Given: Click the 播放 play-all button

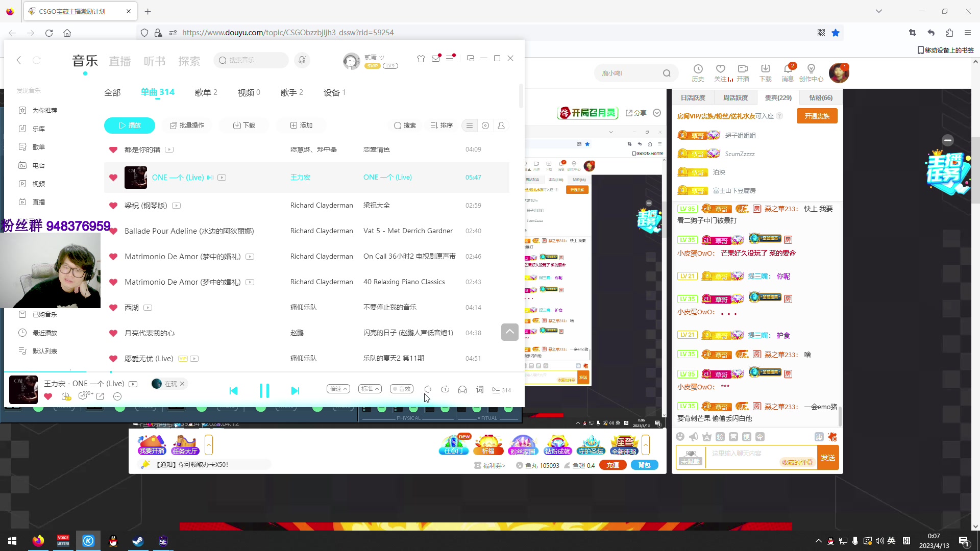Looking at the screenshot, I should [x=130, y=126].
